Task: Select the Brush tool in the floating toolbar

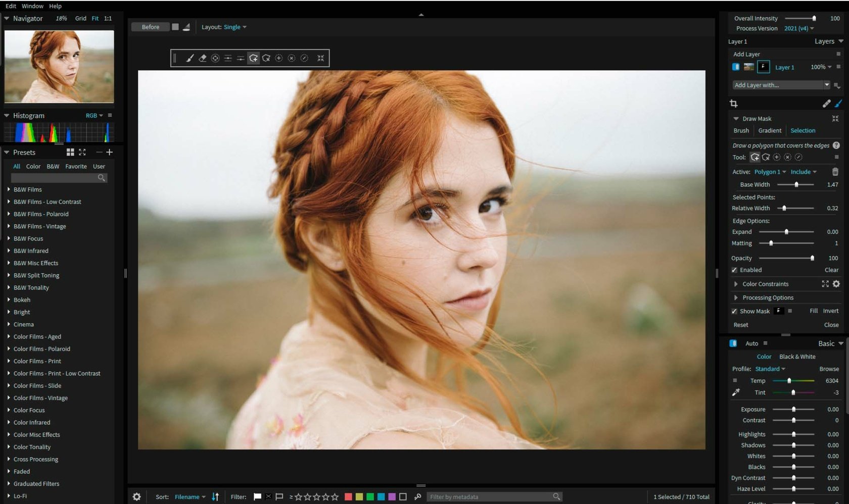Action: tap(190, 58)
